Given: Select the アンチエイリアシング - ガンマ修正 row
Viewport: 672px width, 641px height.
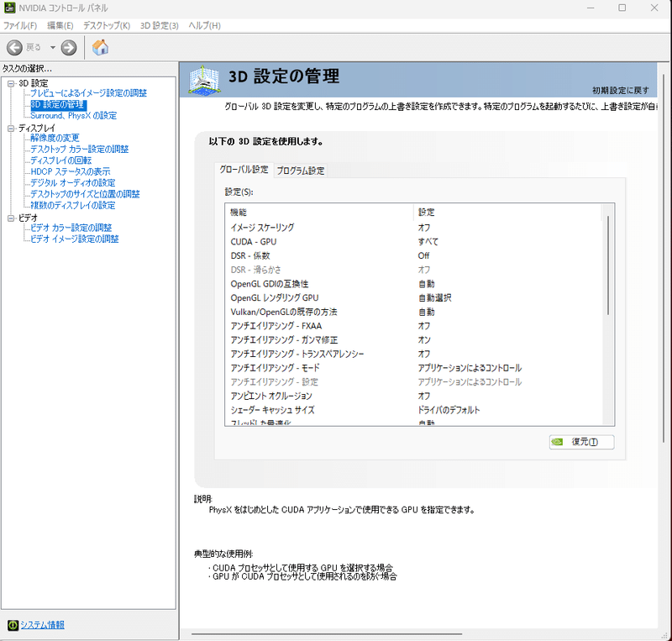Looking at the screenshot, I should click(413, 340).
